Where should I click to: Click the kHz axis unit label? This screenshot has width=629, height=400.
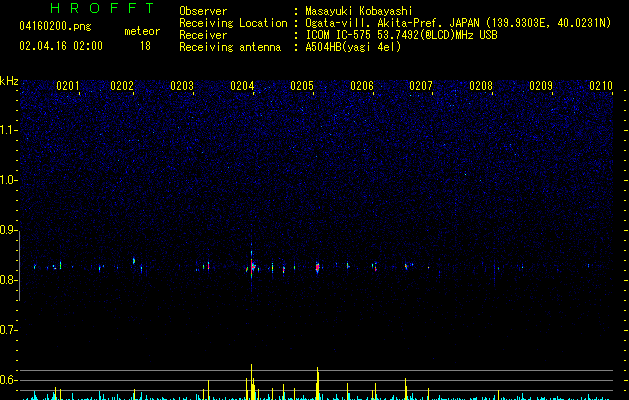point(9,81)
